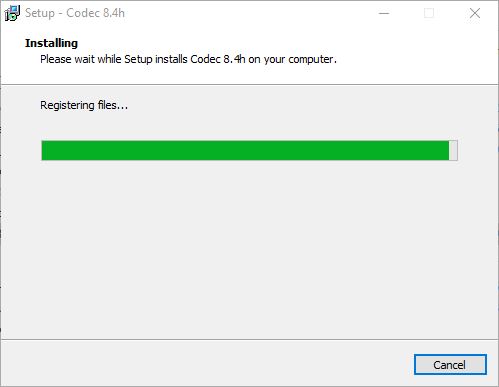Click the word "files..." in status line
The width and height of the screenshot is (499, 387).
[113, 105]
